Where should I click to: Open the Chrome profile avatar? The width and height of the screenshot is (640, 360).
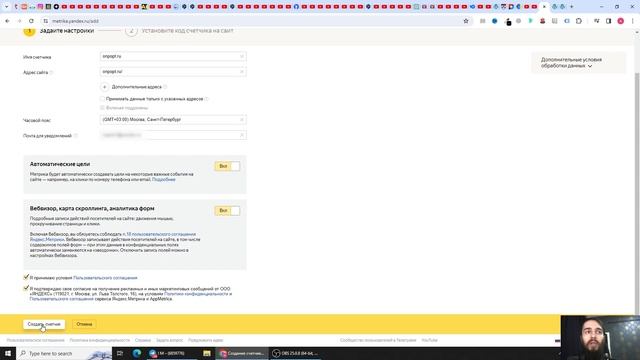pyautogui.click(x=620, y=21)
